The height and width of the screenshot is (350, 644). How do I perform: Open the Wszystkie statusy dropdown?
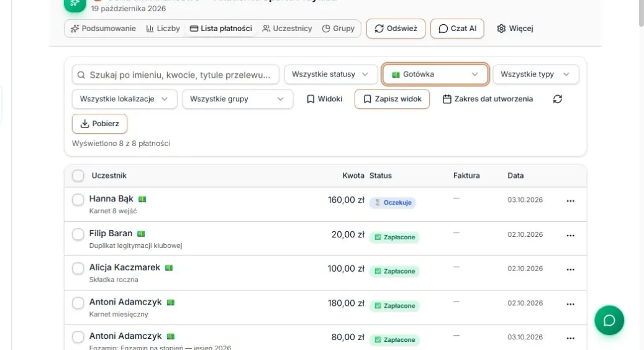coord(330,75)
